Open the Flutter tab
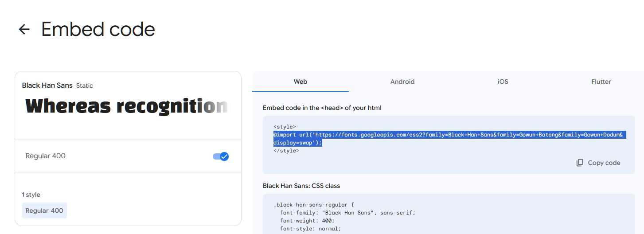This screenshot has height=234, width=644. [x=601, y=82]
